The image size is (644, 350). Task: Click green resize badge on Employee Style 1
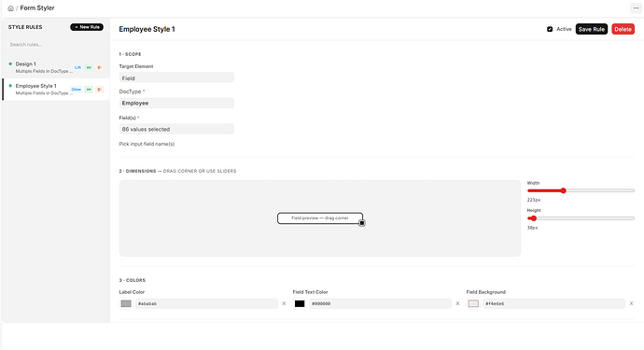coord(89,90)
